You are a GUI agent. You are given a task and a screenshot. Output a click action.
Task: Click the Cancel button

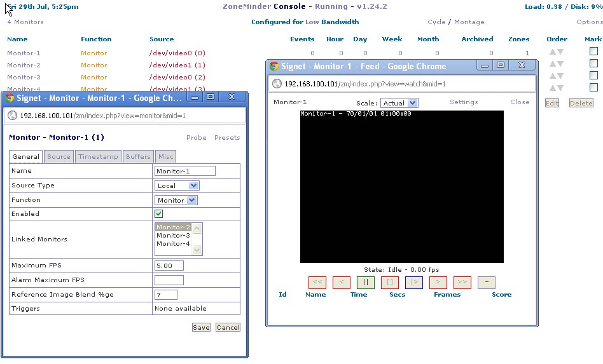pyautogui.click(x=228, y=327)
